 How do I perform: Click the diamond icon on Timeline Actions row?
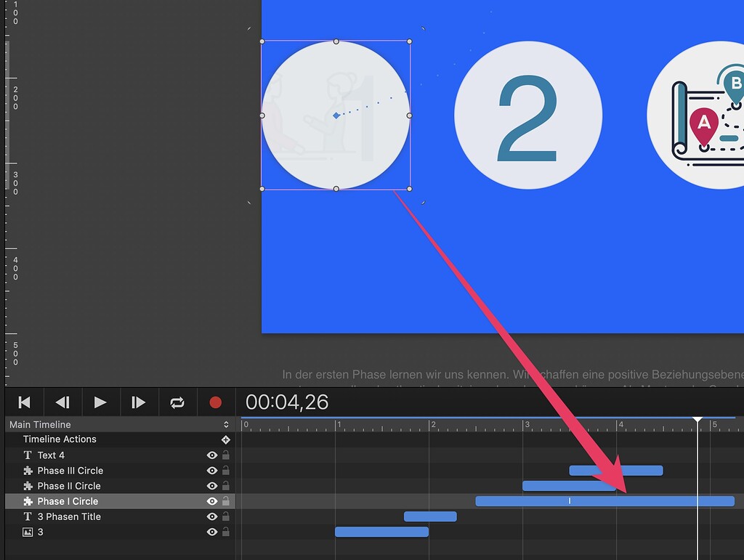click(x=226, y=439)
